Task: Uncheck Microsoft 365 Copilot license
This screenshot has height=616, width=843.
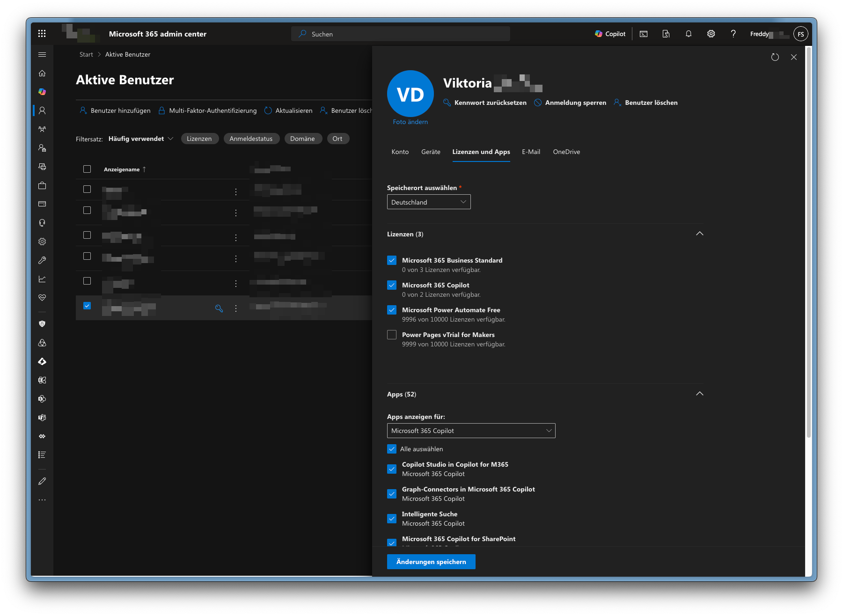Action: [x=392, y=285]
